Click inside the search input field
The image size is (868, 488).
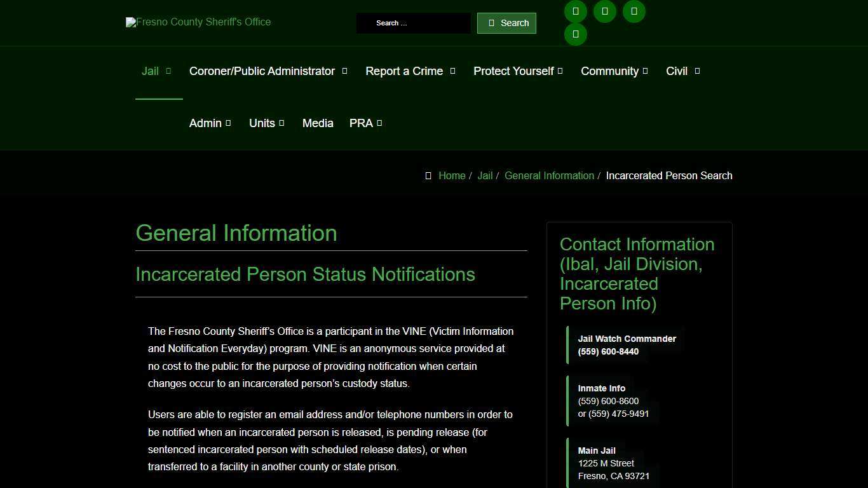point(414,23)
